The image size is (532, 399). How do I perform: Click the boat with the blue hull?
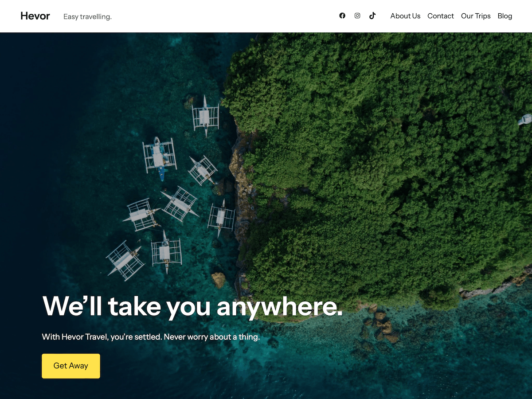159,158
